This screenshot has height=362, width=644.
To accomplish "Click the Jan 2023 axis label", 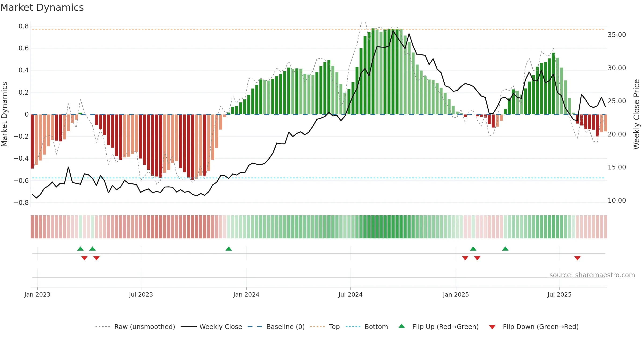I will (37, 294).
